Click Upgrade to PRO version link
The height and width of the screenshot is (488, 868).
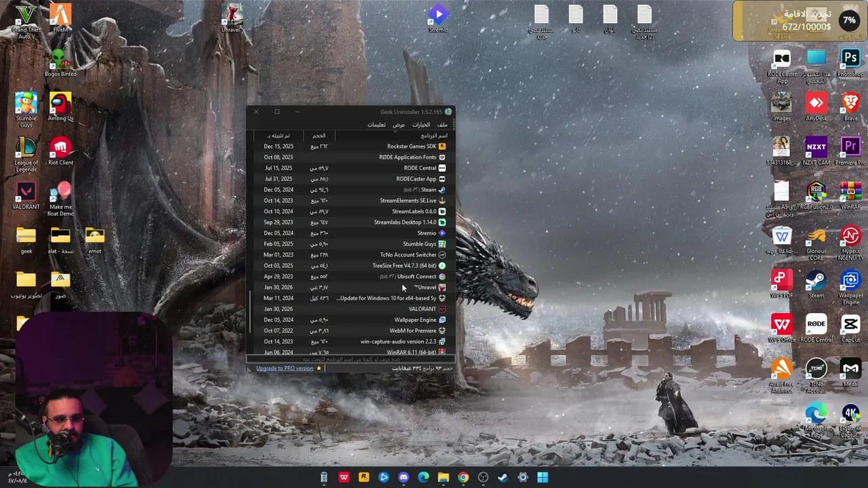tap(285, 368)
